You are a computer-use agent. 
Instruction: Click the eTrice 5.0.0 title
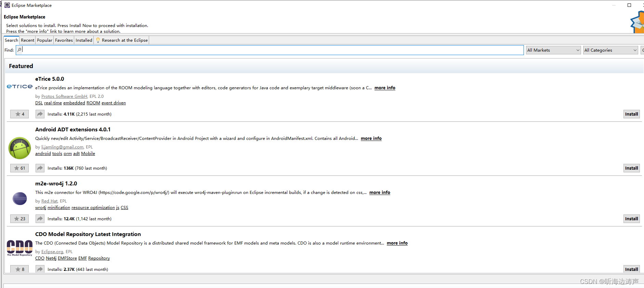tap(50, 79)
